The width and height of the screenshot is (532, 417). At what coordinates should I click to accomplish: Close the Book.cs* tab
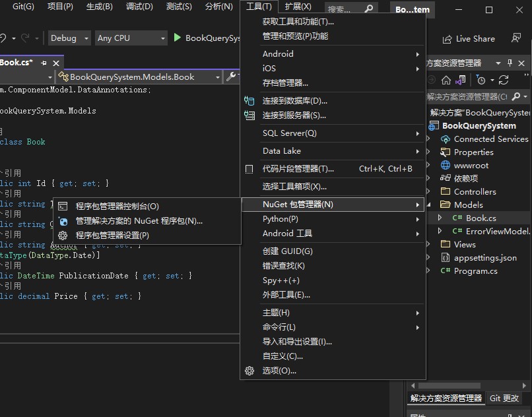[56, 63]
